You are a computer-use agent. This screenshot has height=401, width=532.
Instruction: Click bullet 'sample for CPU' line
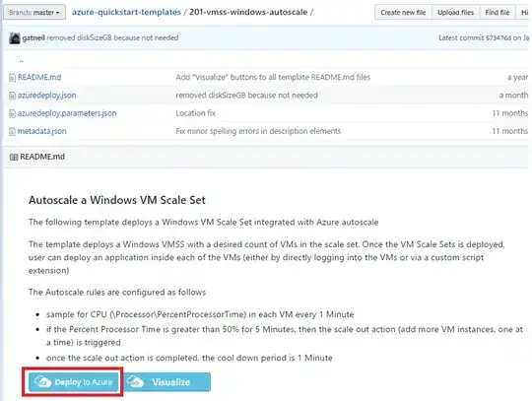[x=200, y=314]
